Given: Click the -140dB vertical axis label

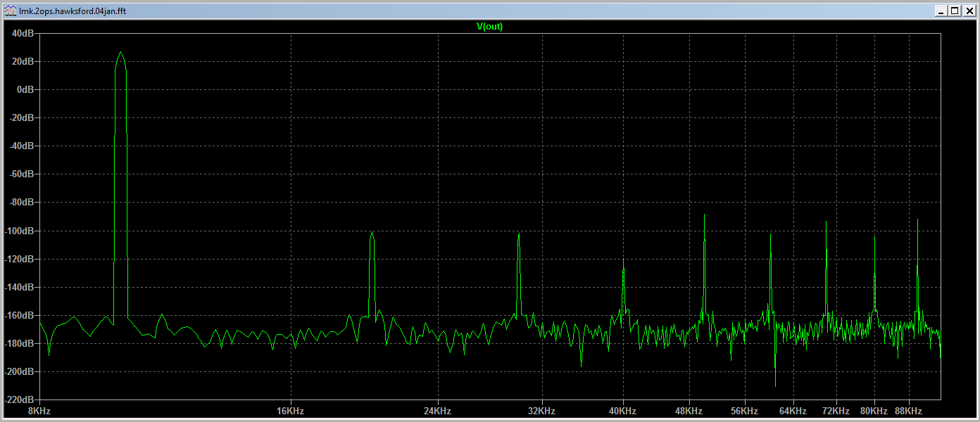Looking at the screenshot, I should click(x=19, y=288).
